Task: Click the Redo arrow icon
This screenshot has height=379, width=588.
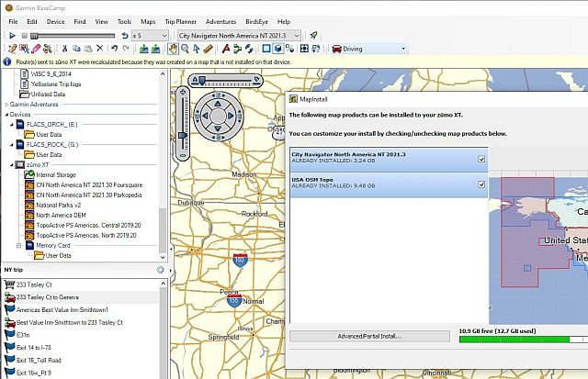Action: (x=126, y=49)
